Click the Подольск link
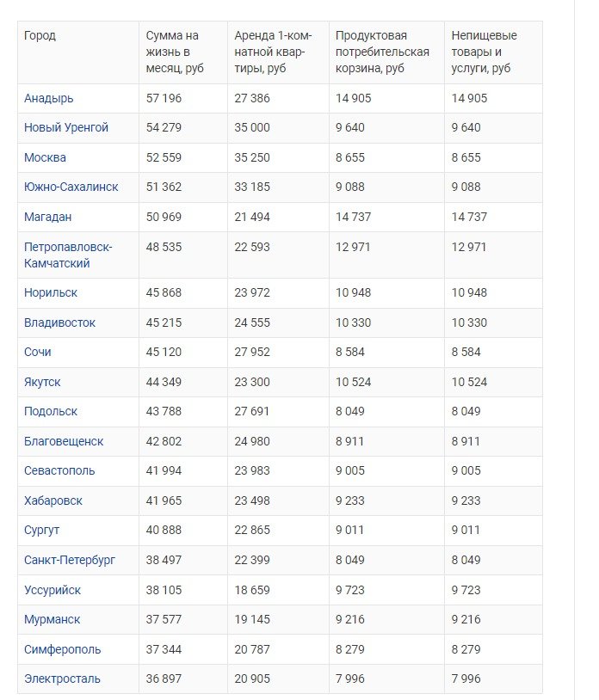This screenshot has width=599, height=700. [51, 411]
